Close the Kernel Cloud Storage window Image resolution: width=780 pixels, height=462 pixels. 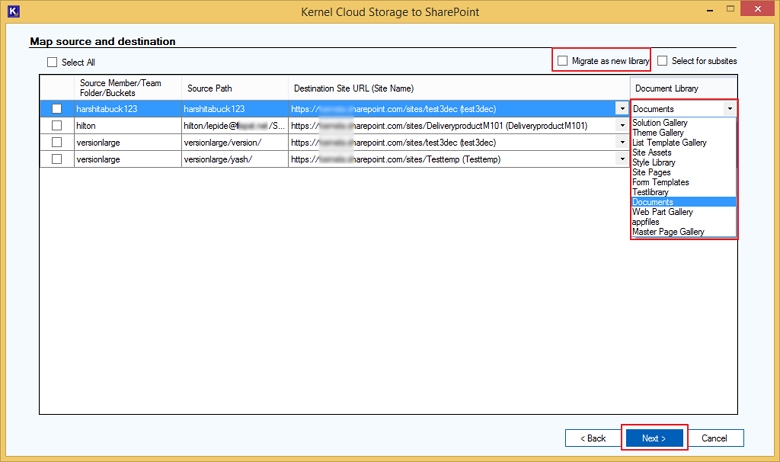pyautogui.click(x=758, y=9)
